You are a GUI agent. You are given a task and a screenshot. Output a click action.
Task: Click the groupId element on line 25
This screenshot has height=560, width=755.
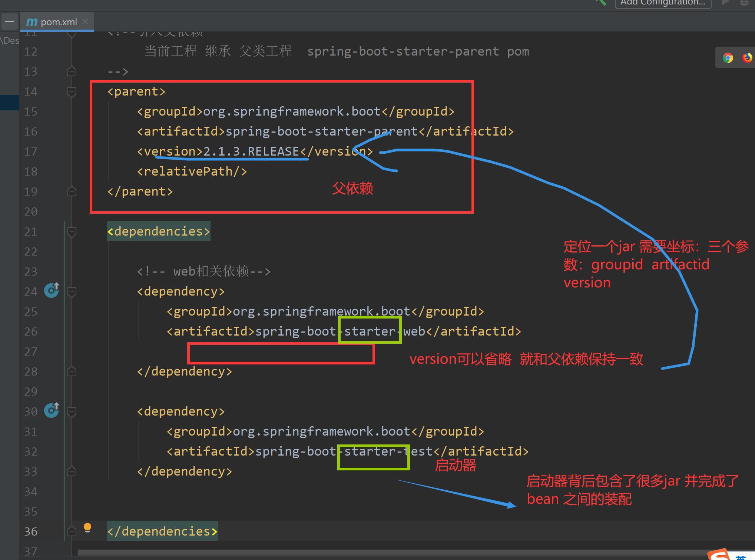tap(325, 311)
